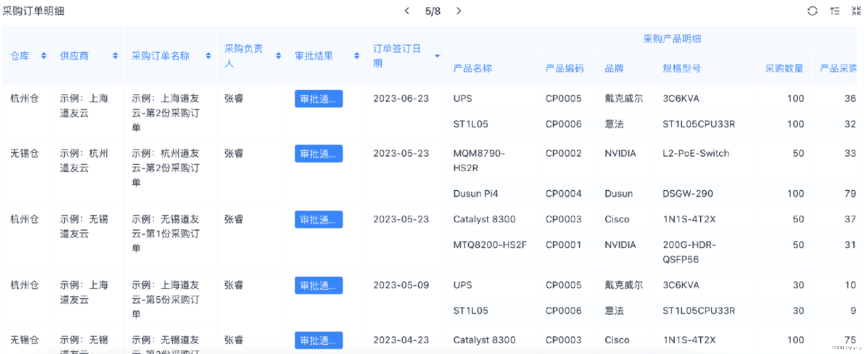868x354 pixels.
Task: Select order name 示例：杭州道友云-第2份采购订单
Action: click(x=166, y=168)
